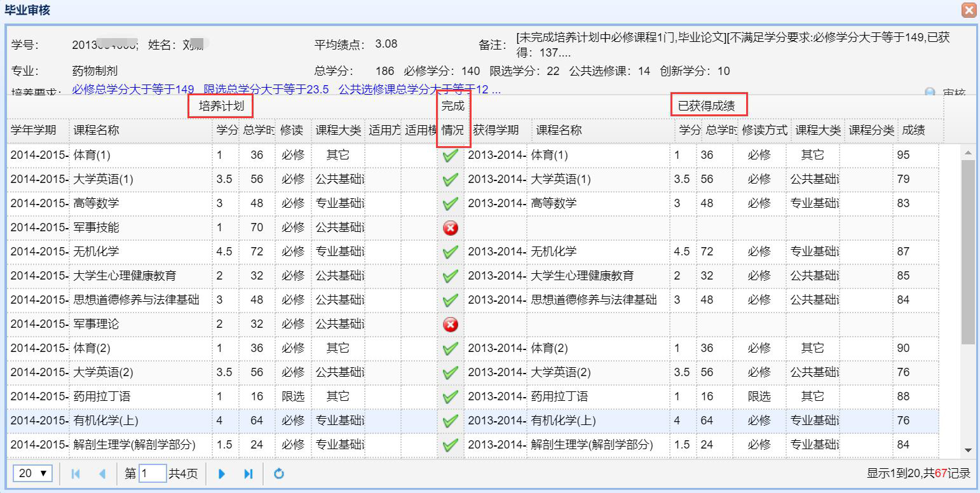Click the green checkmark for 有机化学(上)
The width and height of the screenshot is (980, 493).
pos(451,421)
